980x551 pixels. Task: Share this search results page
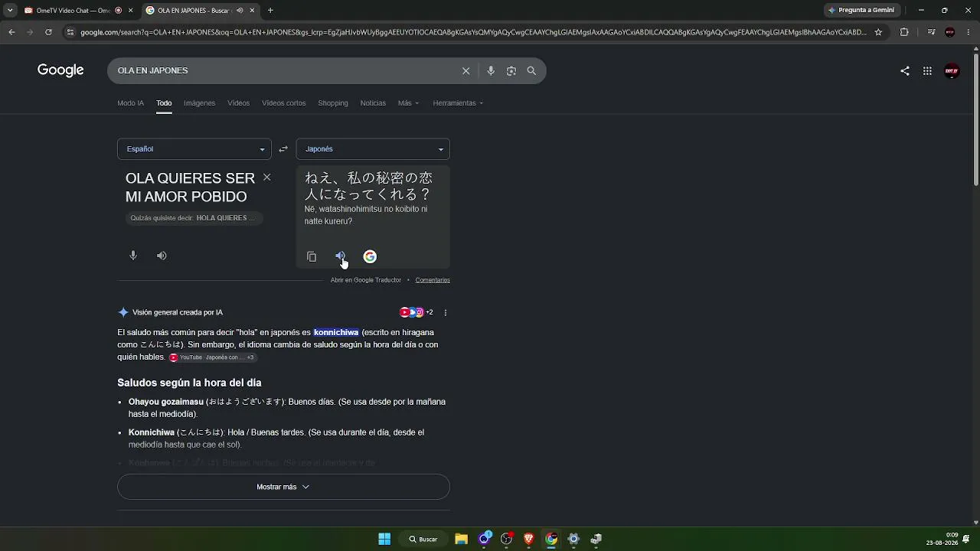(905, 70)
